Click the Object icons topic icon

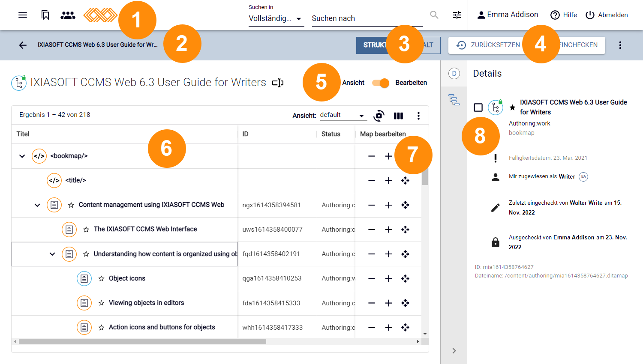(x=84, y=278)
